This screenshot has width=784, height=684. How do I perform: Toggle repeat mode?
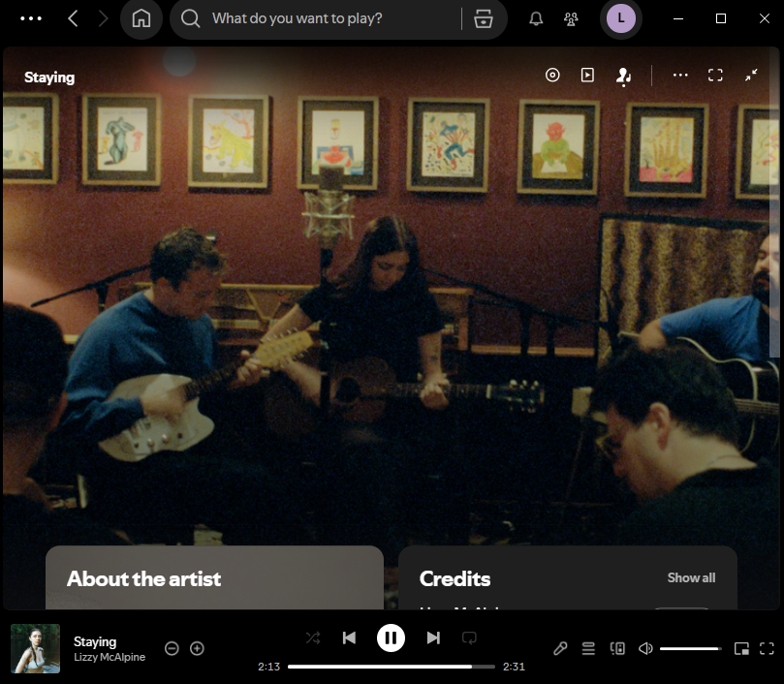pos(469,638)
